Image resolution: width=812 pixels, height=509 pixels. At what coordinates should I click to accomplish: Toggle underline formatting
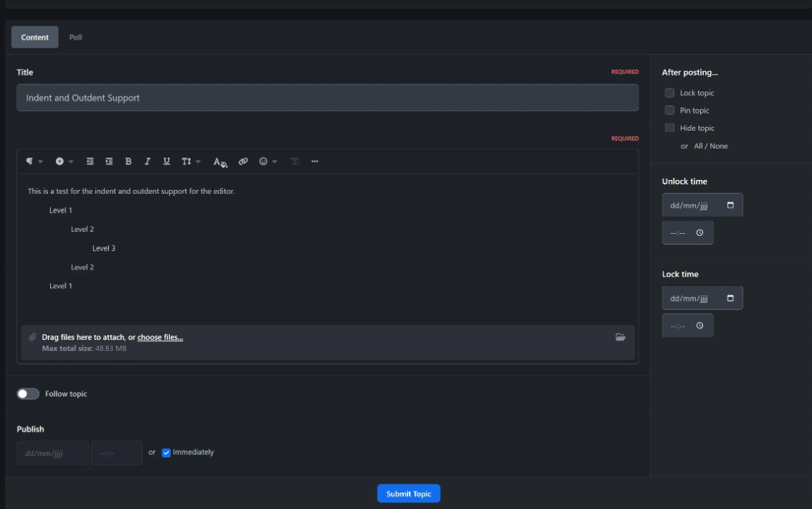click(x=167, y=161)
